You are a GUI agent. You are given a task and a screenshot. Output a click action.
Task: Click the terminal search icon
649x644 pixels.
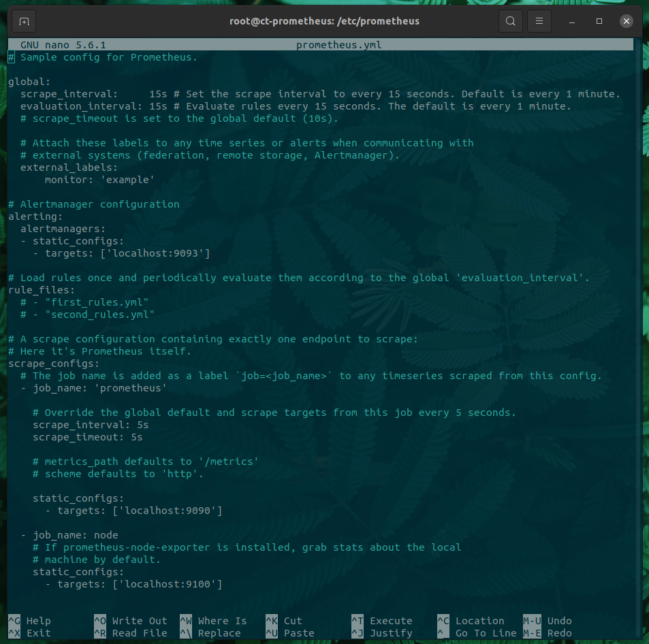tap(510, 21)
